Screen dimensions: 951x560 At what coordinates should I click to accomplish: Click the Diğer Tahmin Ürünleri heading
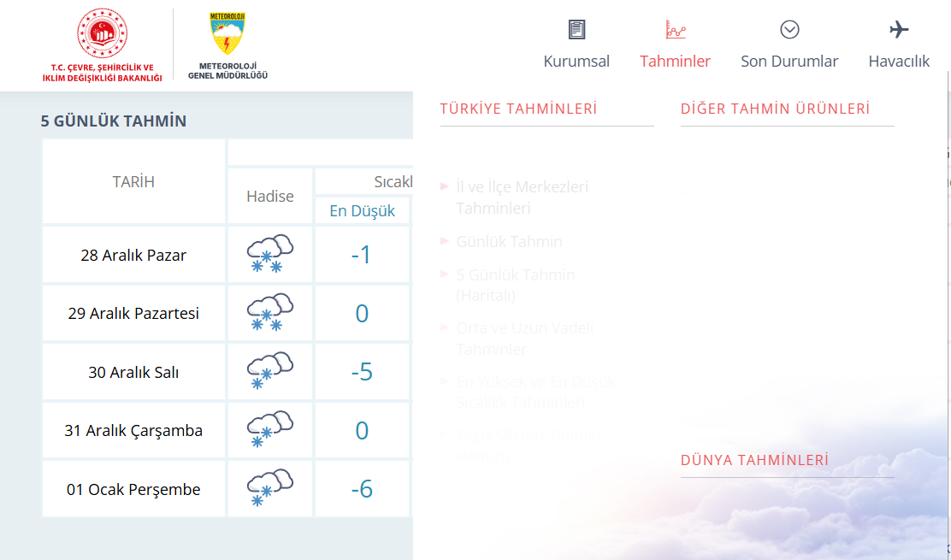[x=775, y=109]
